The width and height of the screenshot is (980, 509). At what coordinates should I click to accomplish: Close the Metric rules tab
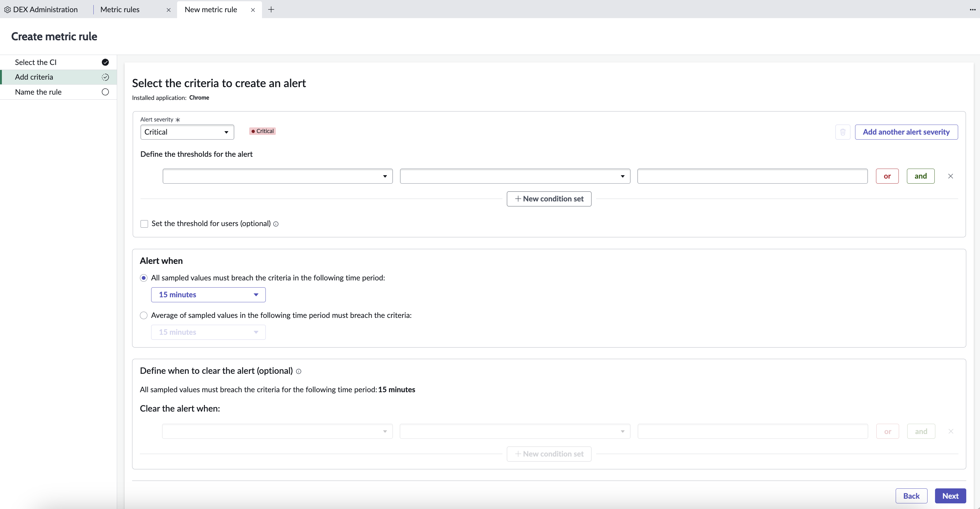[x=169, y=10]
